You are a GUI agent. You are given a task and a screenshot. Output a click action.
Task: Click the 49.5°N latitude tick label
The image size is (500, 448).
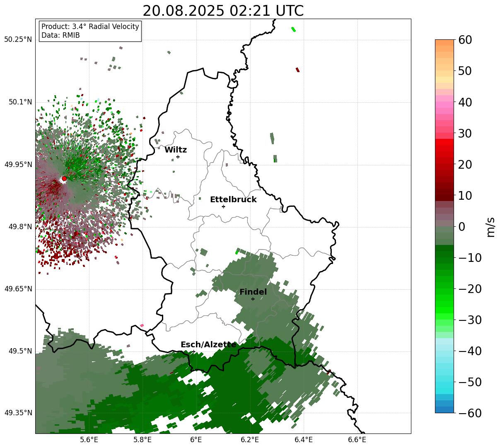pos(20,351)
